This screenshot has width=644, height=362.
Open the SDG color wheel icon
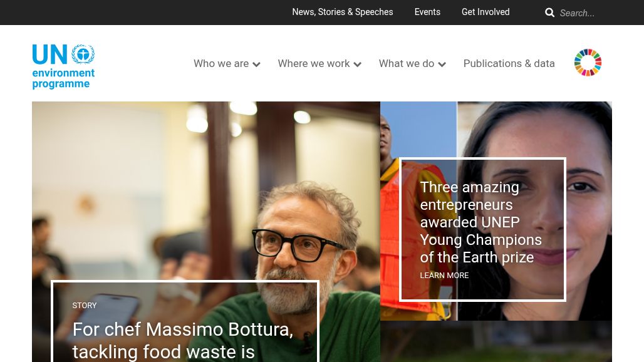coord(588,63)
